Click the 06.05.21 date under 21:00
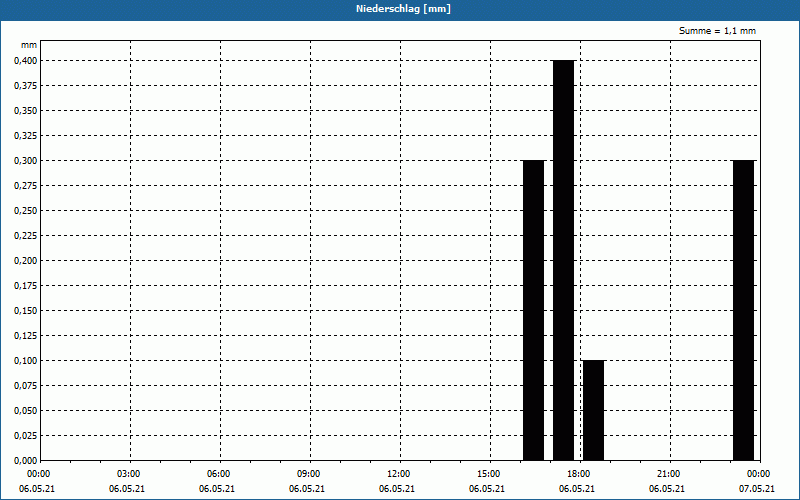The width and height of the screenshot is (800, 500). (x=666, y=489)
